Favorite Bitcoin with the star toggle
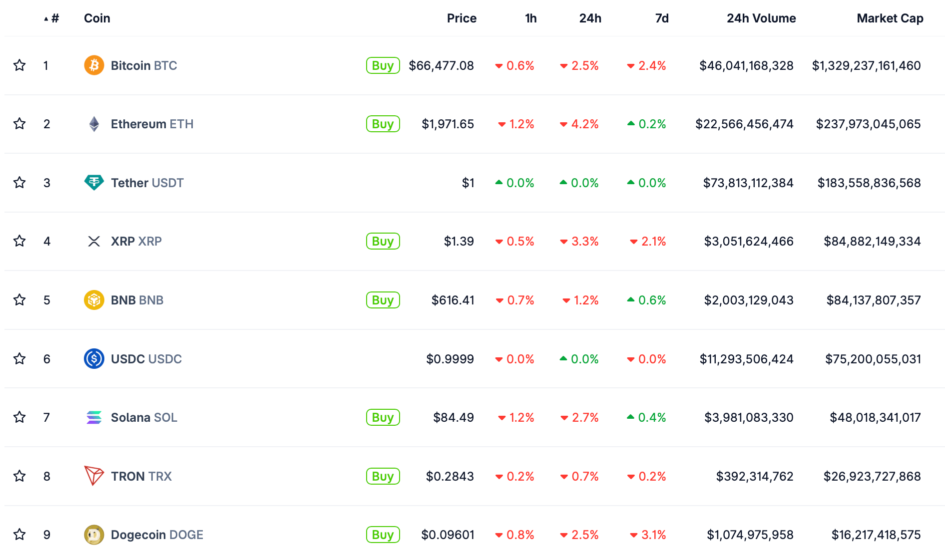 pos(19,65)
